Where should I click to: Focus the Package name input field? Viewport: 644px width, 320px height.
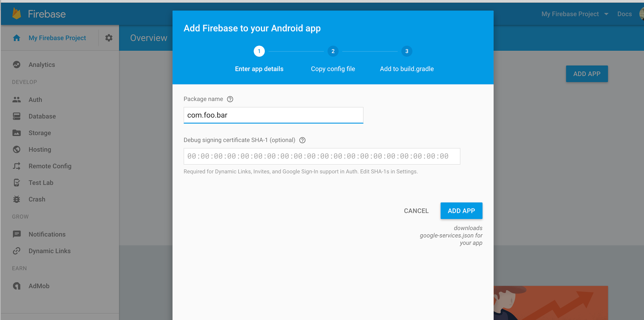[273, 115]
